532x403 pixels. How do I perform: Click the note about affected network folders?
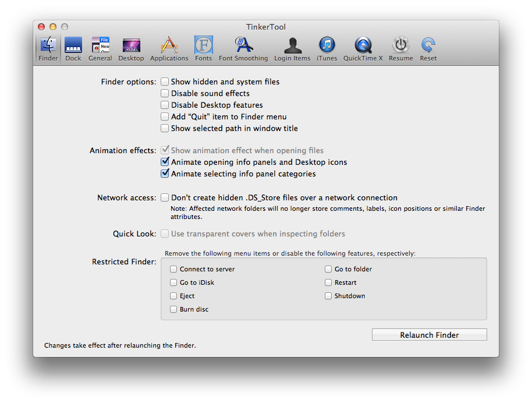pos(328,213)
